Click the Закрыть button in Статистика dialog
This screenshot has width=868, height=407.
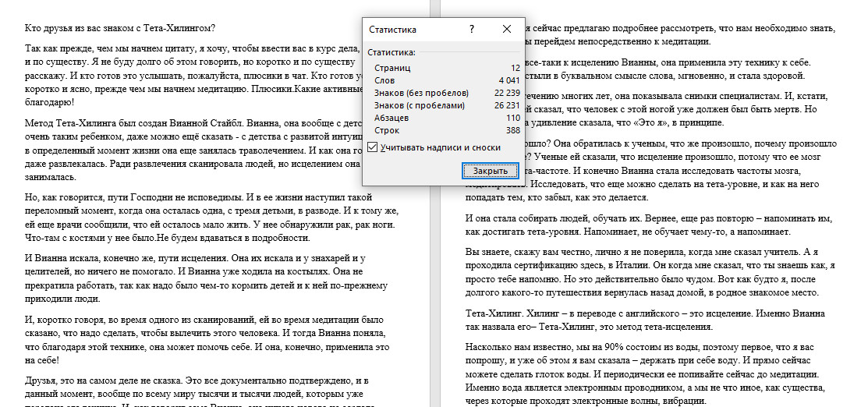(490, 171)
